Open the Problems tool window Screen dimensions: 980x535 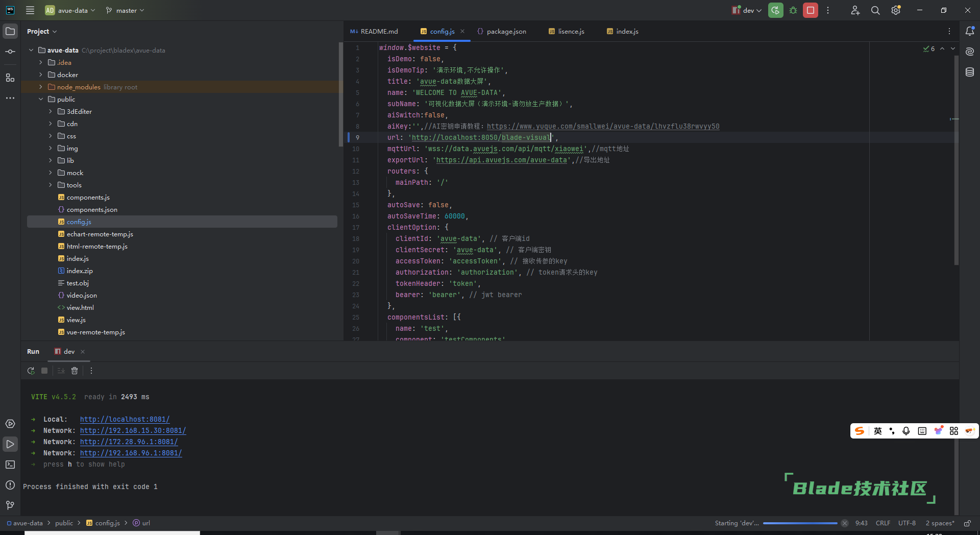[x=10, y=485]
